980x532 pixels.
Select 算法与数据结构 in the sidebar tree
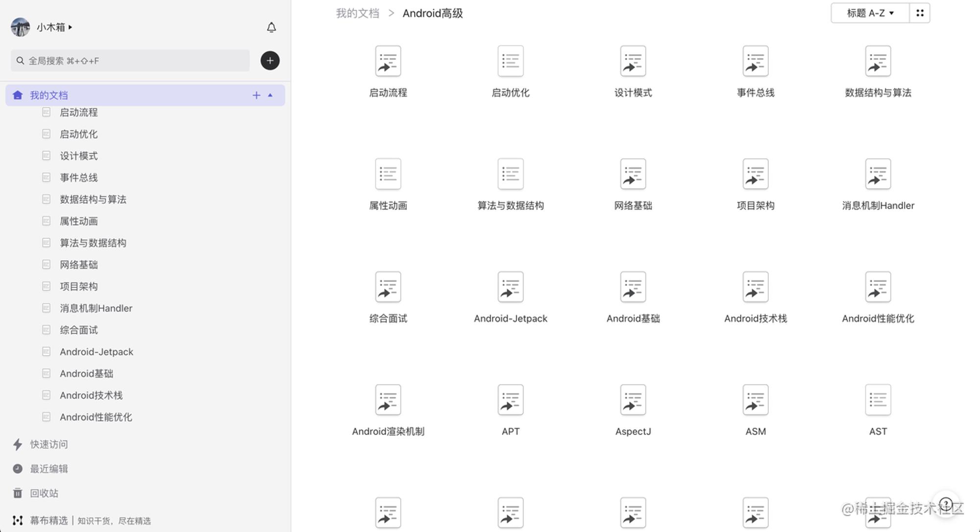93,243
